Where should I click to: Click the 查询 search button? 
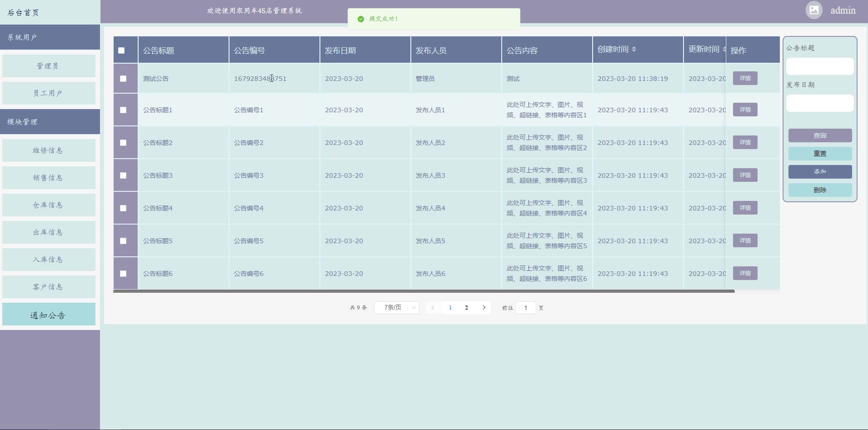(x=820, y=135)
